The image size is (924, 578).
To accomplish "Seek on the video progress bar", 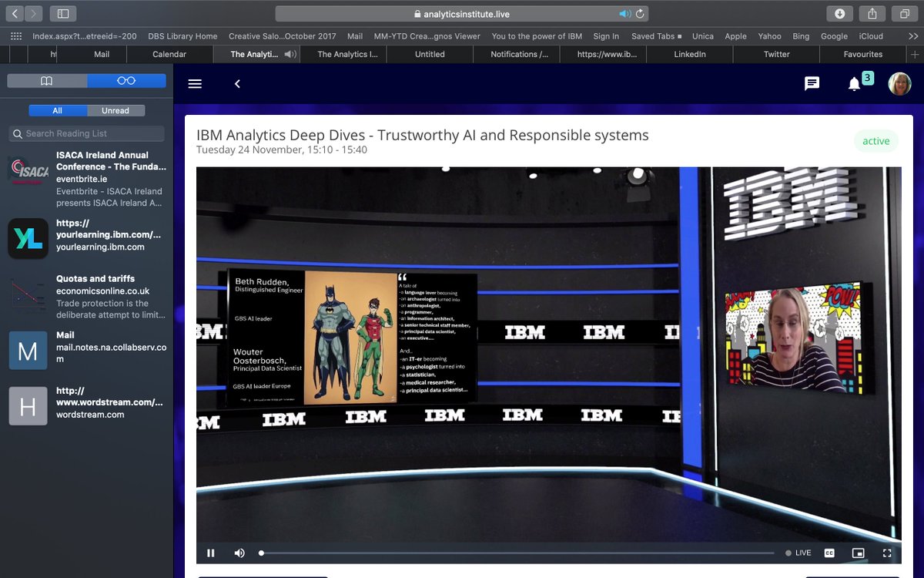I will click(x=517, y=553).
